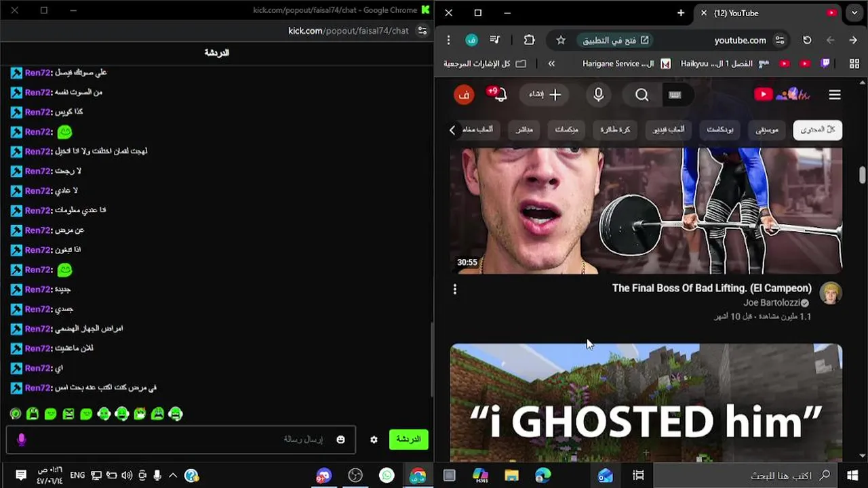Click the youtube.com address bar

(741, 40)
